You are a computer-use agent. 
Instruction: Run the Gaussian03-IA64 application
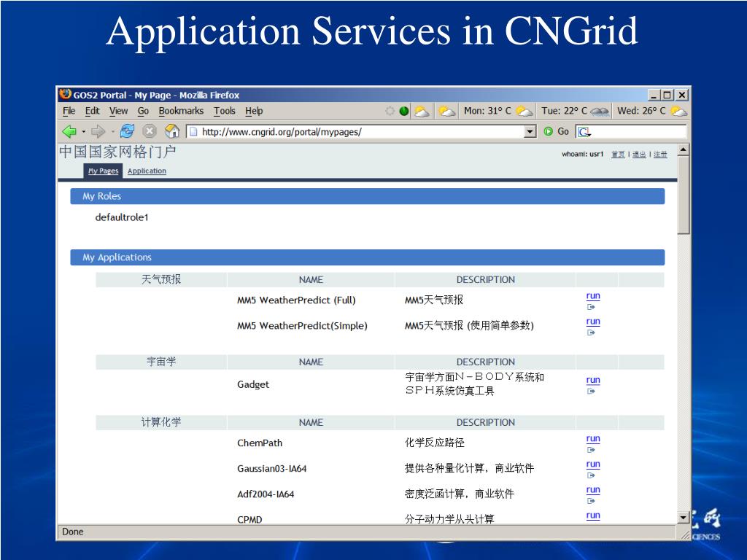(593, 464)
